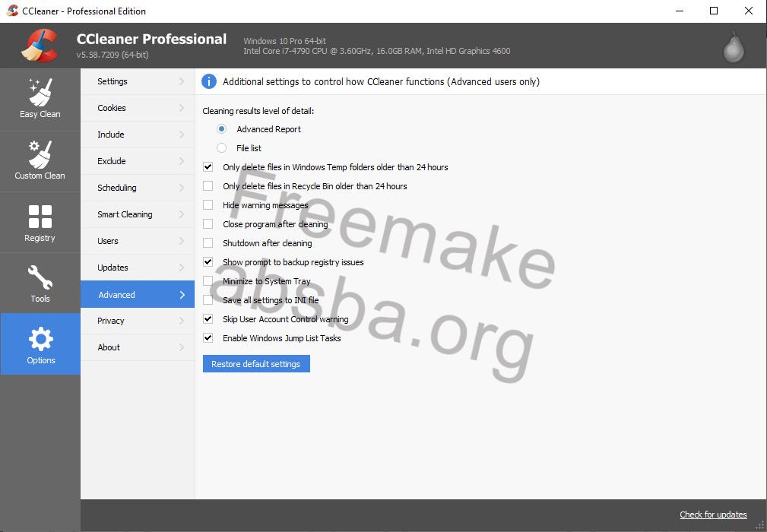
Task: Click Restore default settings button
Action: (256, 364)
